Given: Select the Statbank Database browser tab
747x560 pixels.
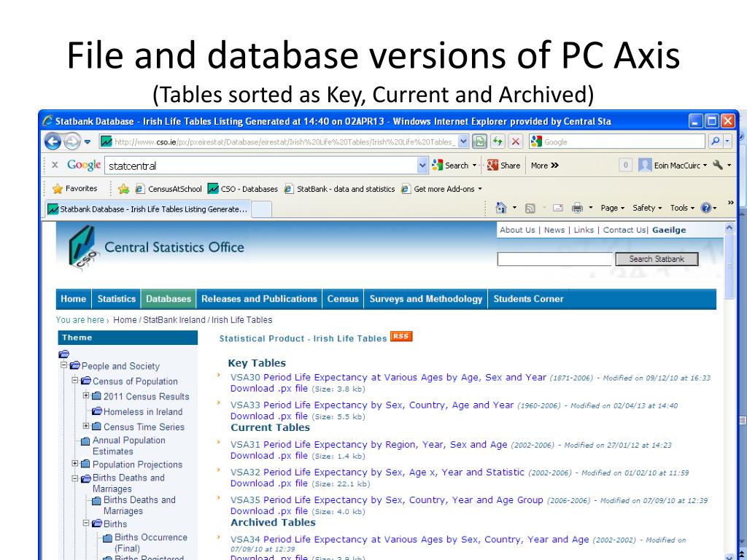Looking at the screenshot, I should coord(147,209).
